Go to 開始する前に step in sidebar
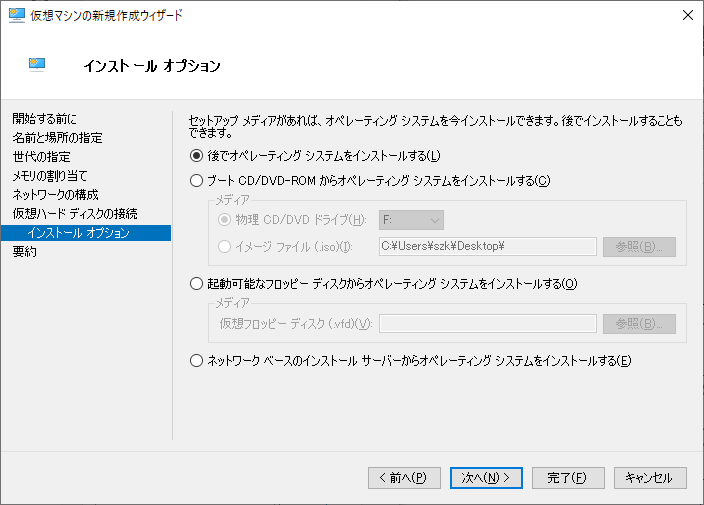704x505 pixels. [x=44, y=119]
